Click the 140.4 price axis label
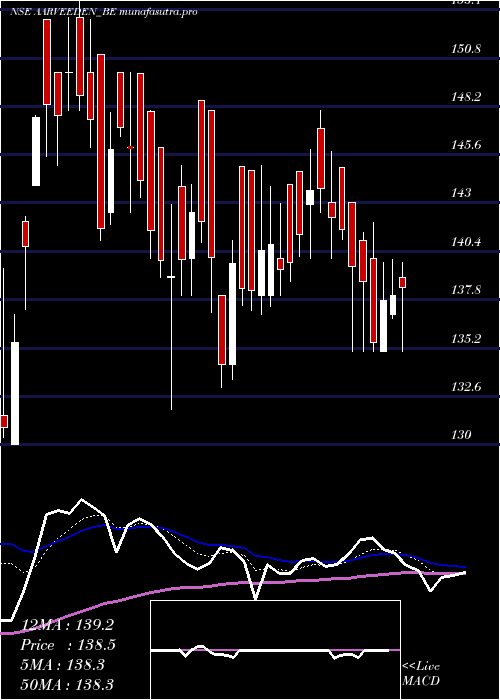 pos(466,242)
